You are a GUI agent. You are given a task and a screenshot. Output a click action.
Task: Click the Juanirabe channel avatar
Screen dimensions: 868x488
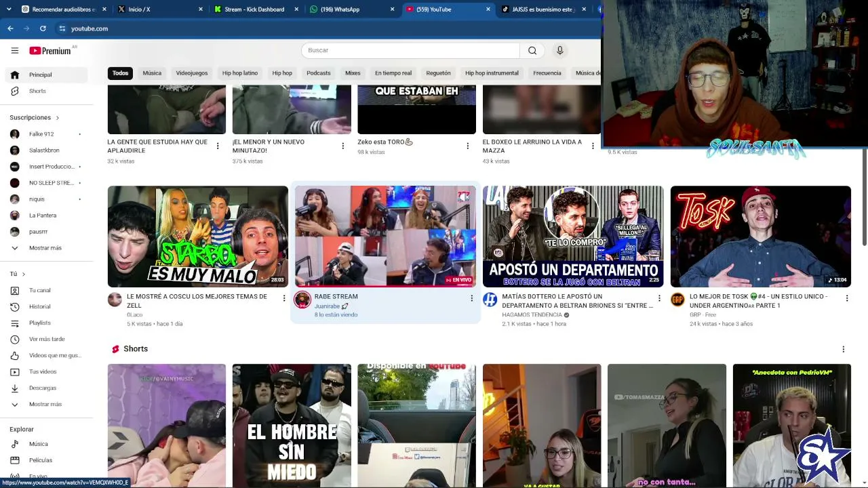coord(302,300)
